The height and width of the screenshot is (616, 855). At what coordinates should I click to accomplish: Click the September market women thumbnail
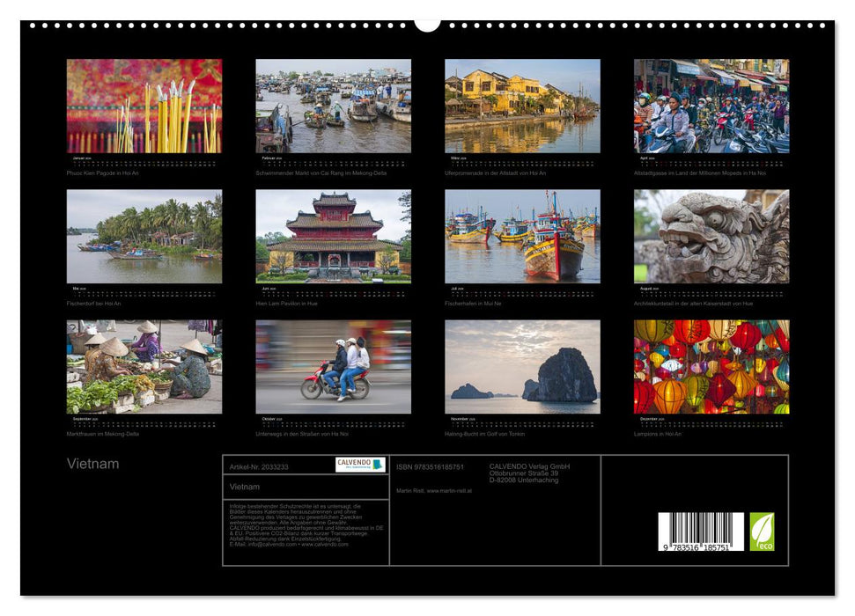pos(144,370)
